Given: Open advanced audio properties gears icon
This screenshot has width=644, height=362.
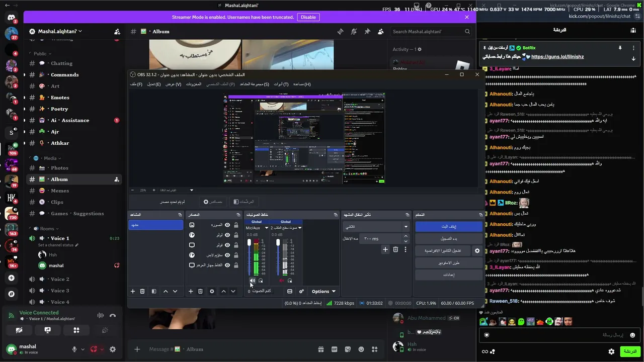Looking at the screenshot, I should 301,291.
